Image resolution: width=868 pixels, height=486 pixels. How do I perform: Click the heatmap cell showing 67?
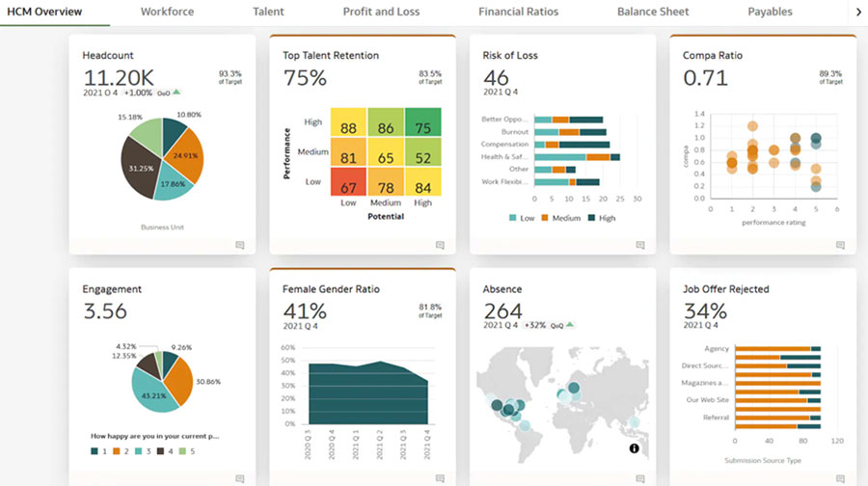point(348,181)
